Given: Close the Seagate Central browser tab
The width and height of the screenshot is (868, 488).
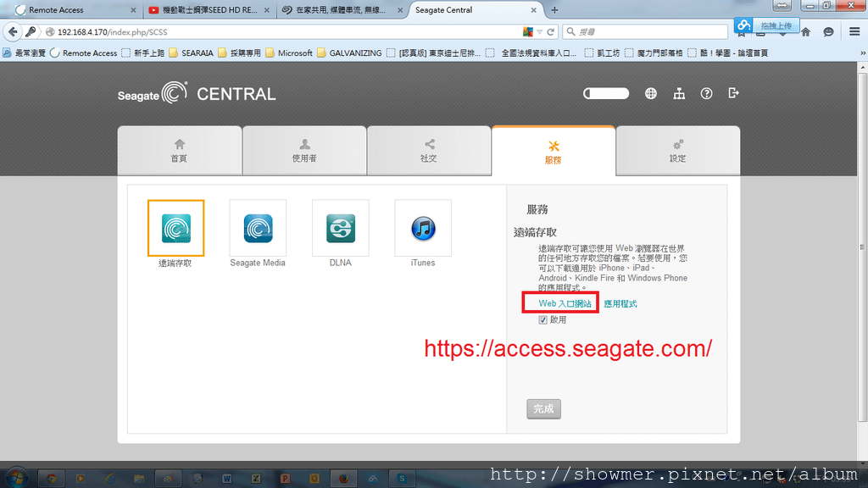Looking at the screenshot, I should [533, 10].
